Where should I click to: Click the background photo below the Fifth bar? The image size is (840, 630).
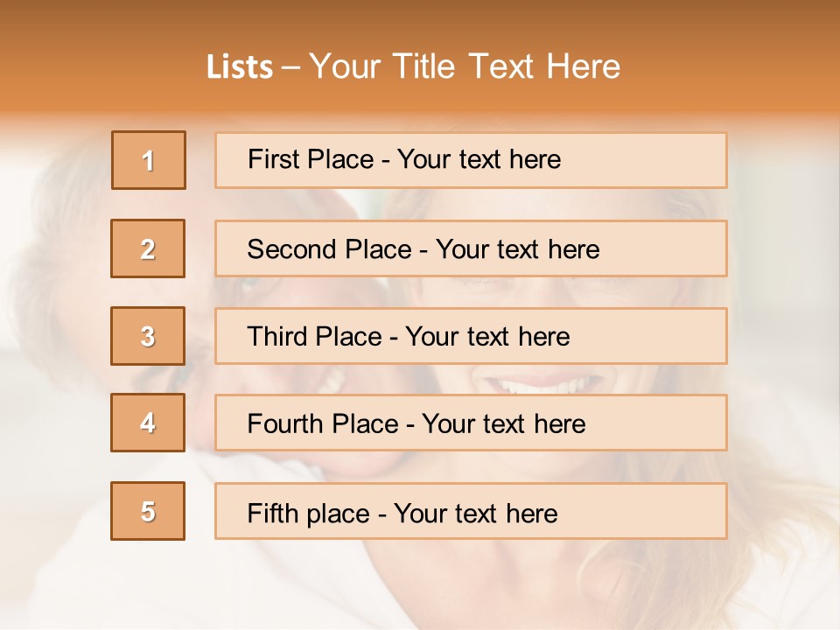pyautogui.click(x=420, y=586)
